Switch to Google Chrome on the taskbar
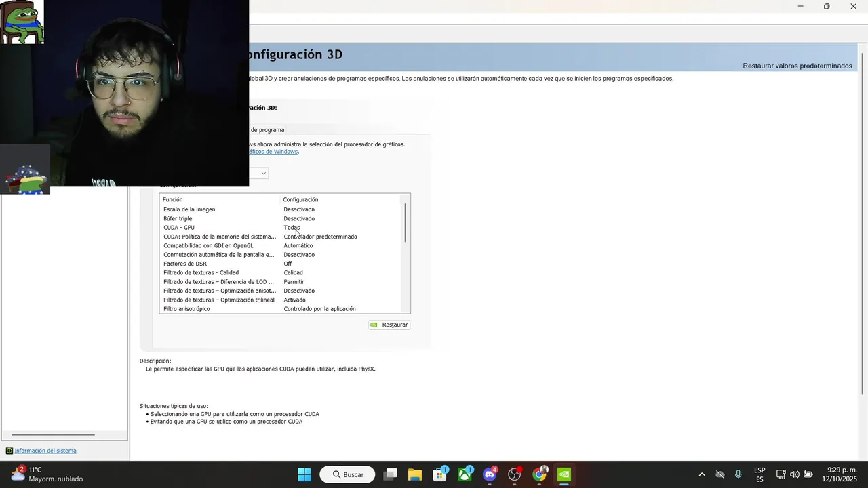 coord(539,474)
